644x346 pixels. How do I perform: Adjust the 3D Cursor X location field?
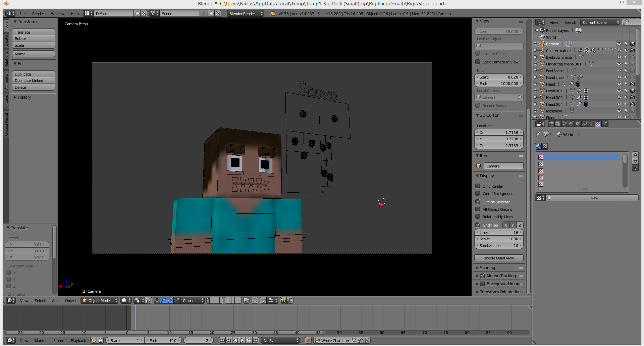499,132
